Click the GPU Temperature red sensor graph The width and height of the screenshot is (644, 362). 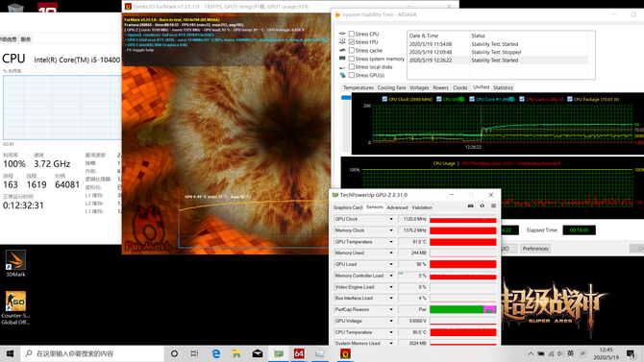[463, 242]
